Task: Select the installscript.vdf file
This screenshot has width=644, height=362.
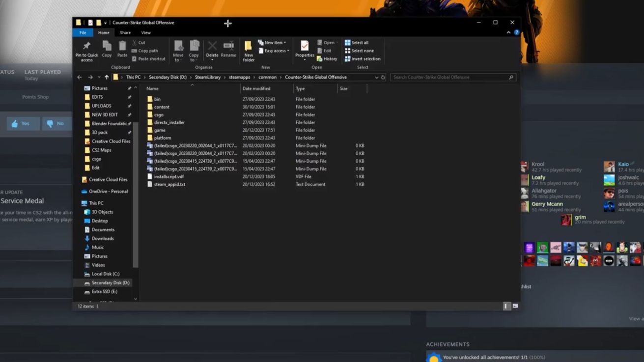Action: tap(169, 177)
